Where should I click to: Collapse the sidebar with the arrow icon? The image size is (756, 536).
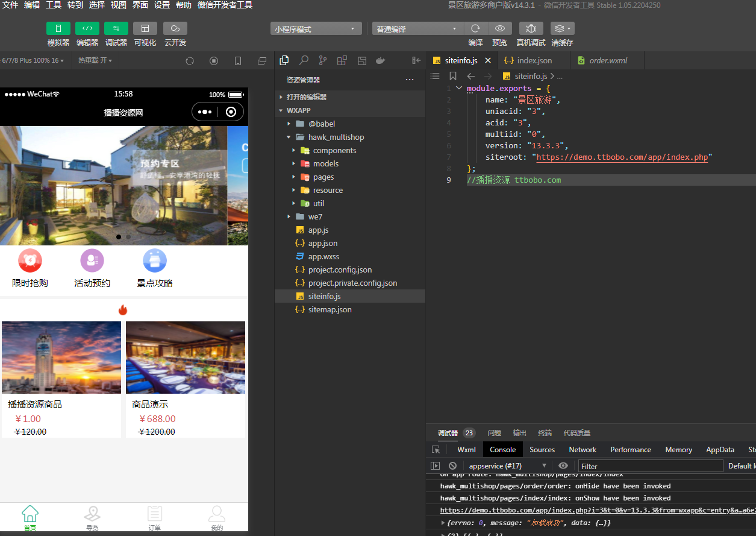pos(416,60)
